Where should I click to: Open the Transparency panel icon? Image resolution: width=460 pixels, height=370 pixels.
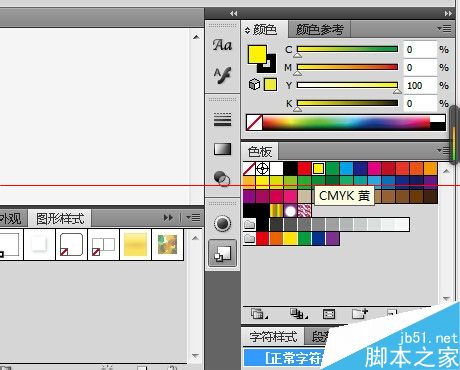pos(222,178)
